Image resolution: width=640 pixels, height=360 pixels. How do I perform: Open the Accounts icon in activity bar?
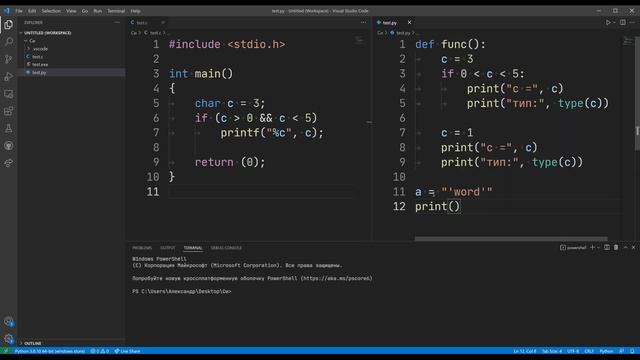(9, 322)
